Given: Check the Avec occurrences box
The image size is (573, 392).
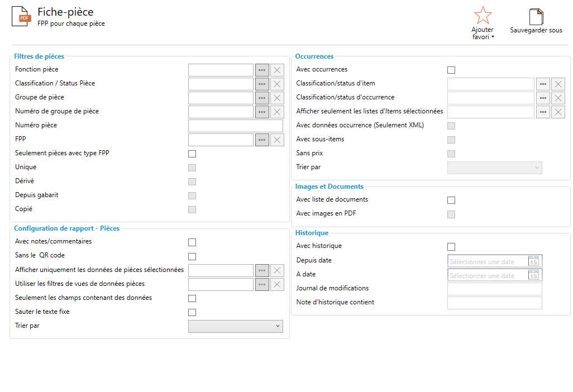Looking at the screenshot, I should point(451,70).
